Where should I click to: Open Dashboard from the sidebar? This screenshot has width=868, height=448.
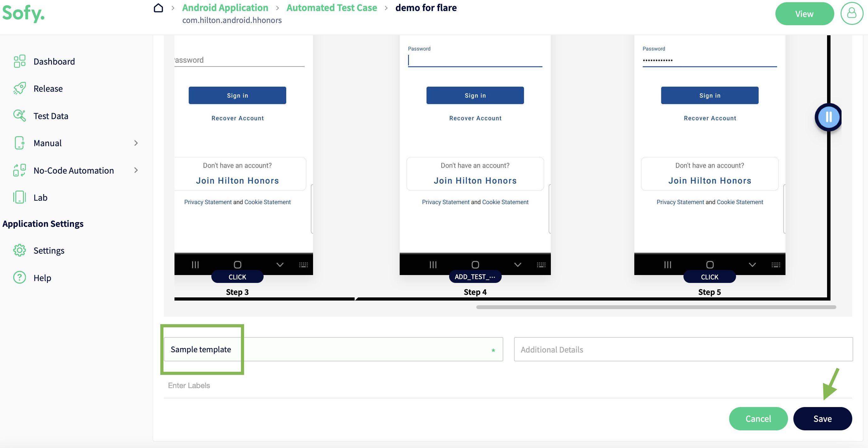click(x=54, y=61)
